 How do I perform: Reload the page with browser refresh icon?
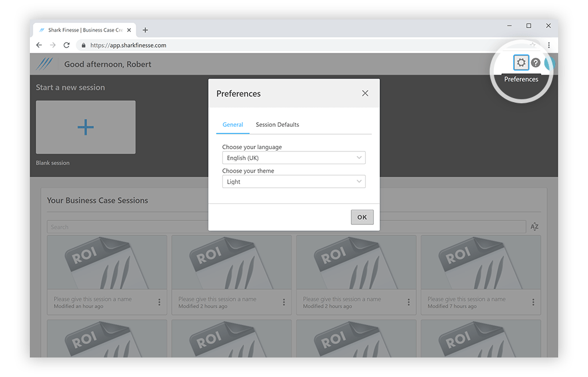[x=67, y=45]
